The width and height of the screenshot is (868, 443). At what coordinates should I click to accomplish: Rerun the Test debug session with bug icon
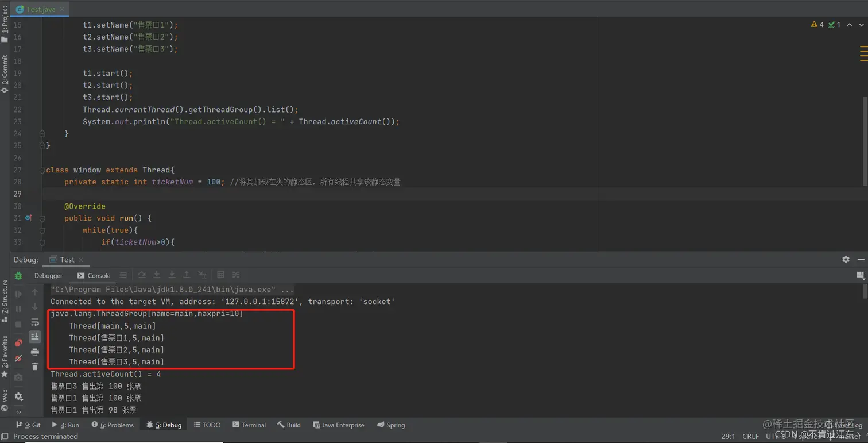click(x=18, y=276)
